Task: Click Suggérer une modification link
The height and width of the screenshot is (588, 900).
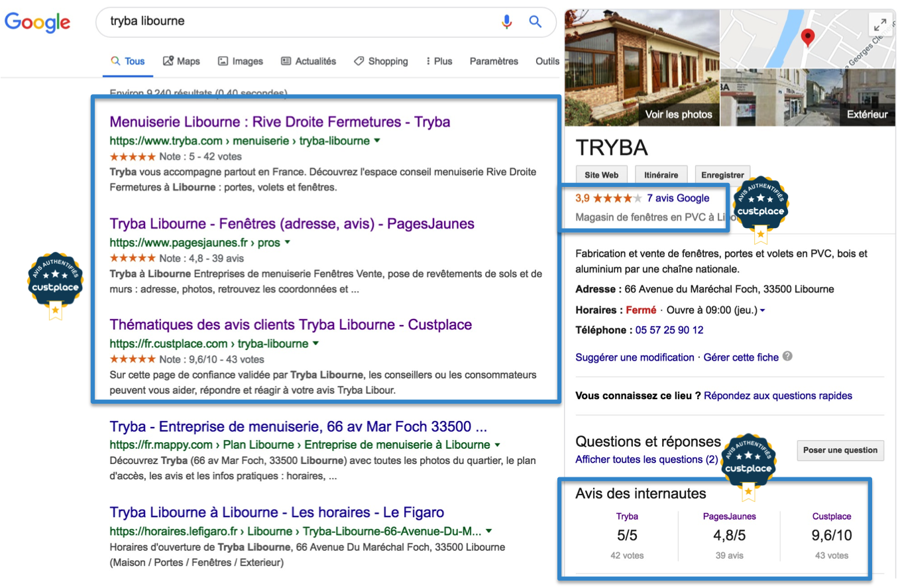Action: 635,357
